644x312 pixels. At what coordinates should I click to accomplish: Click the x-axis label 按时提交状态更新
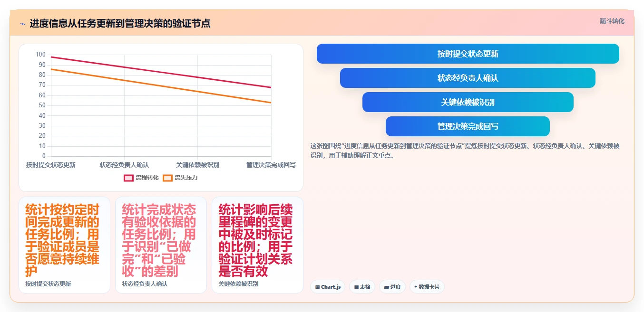[51, 165]
